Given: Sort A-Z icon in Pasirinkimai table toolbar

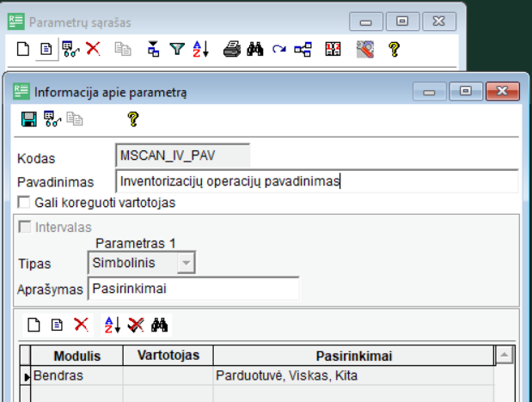Looking at the screenshot, I should pyautogui.click(x=113, y=325).
